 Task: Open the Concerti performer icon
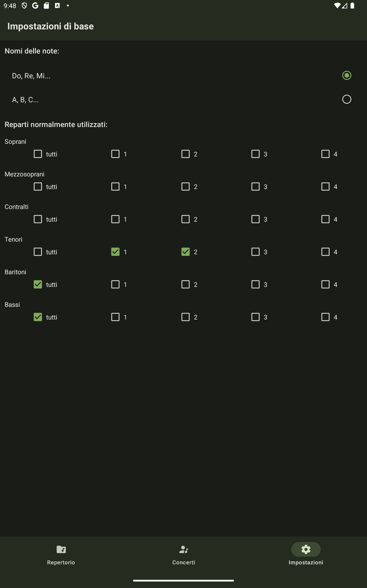tap(183, 549)
